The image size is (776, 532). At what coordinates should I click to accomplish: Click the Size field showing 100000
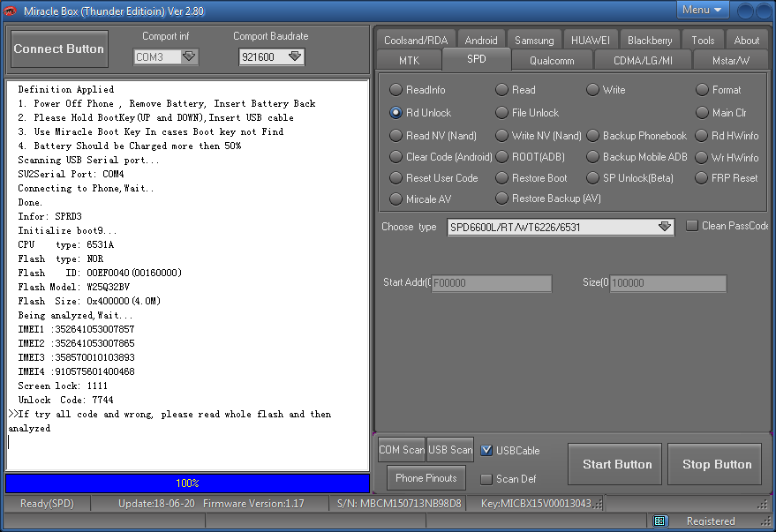668,283
